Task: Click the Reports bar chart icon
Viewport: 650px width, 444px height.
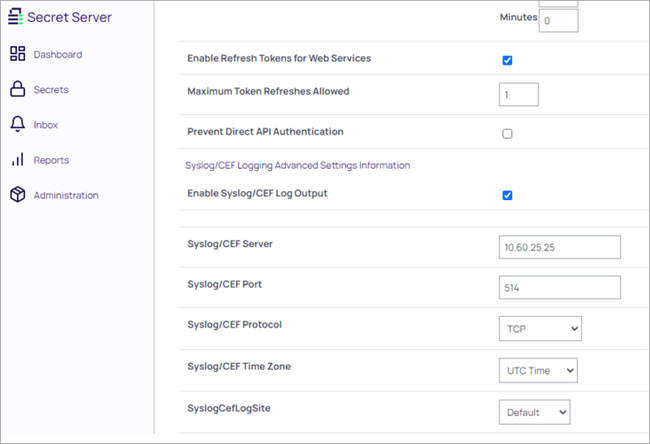Action: point(17,160)
